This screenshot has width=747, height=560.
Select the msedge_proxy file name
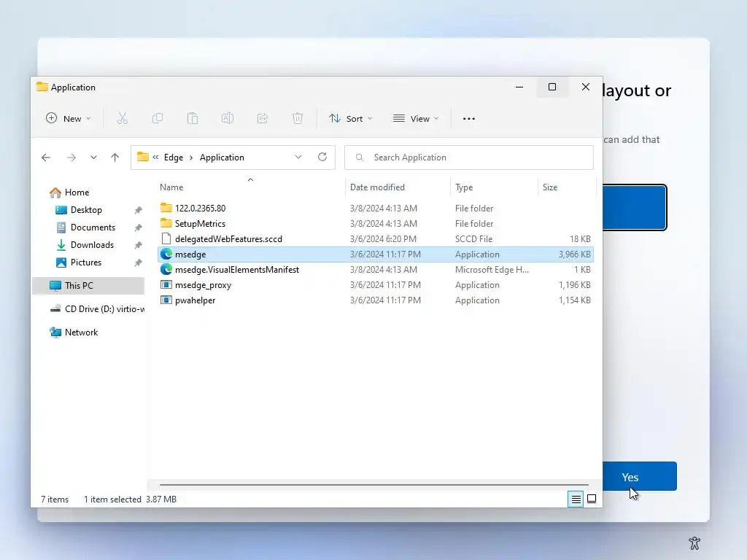(203, 285)
